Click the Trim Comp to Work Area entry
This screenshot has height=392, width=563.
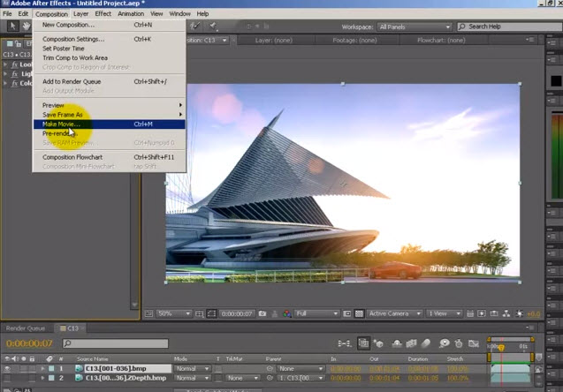(x=110, y=57)
